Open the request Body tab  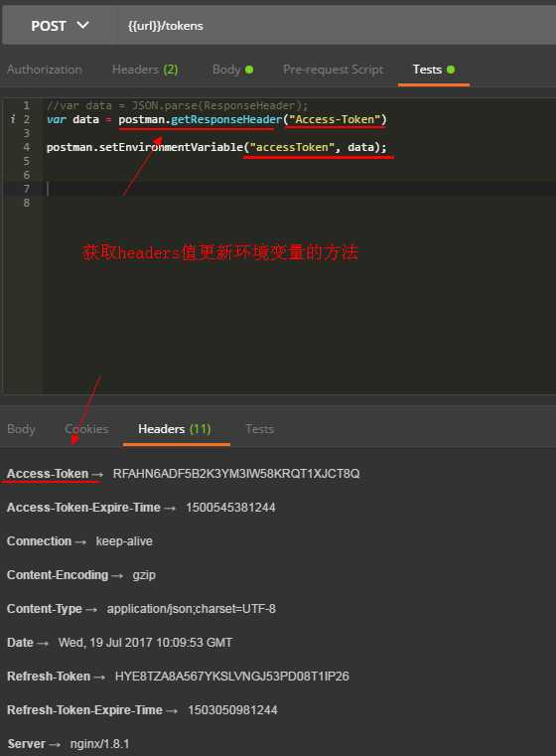(x=232, y=70)
